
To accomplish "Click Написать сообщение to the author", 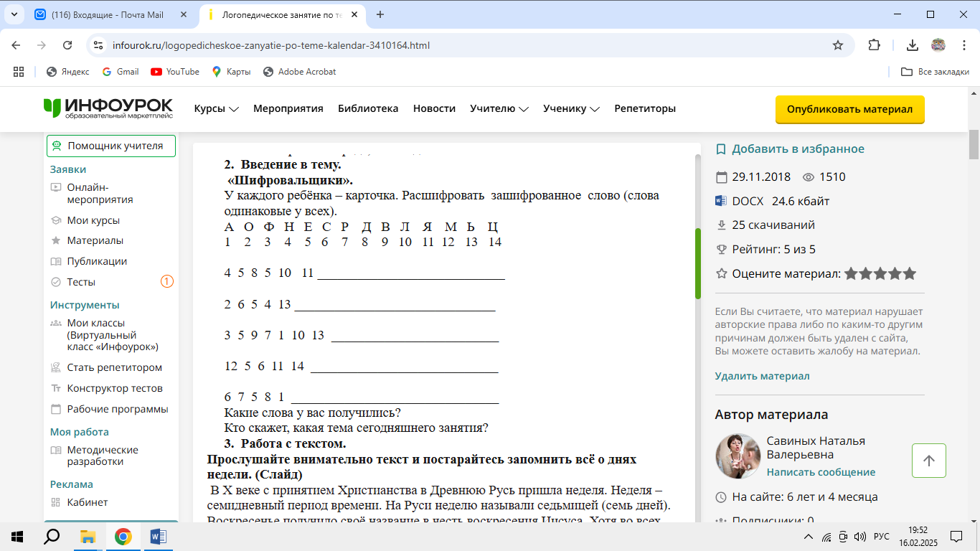I will pyautogui.click(x=821, y=473).
